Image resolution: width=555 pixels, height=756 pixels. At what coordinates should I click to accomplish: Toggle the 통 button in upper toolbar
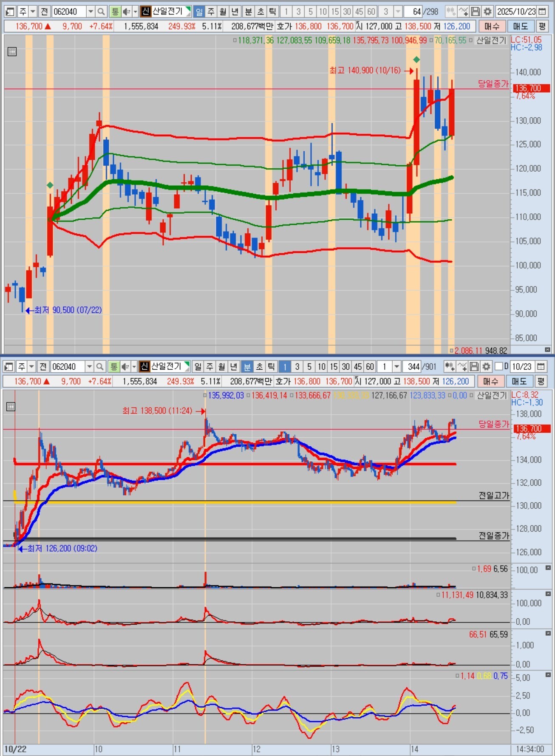pyautogui.click(x=115, y=11)
